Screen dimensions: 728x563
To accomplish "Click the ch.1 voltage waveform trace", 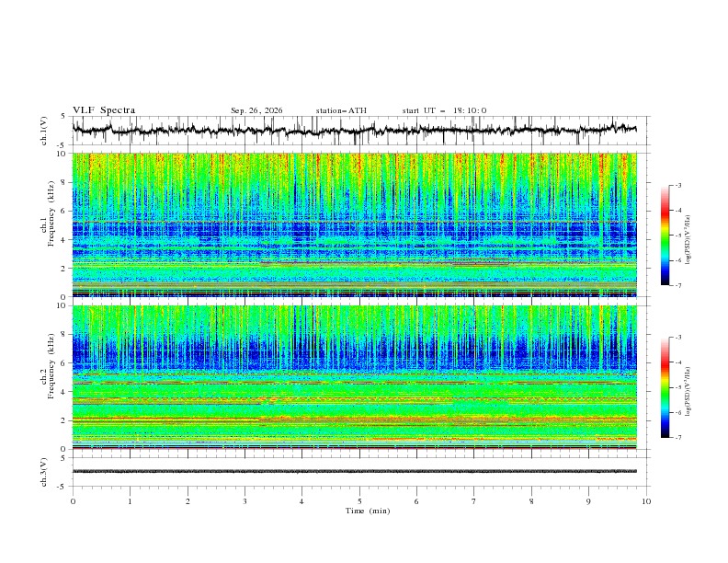I will click(354, 130).
